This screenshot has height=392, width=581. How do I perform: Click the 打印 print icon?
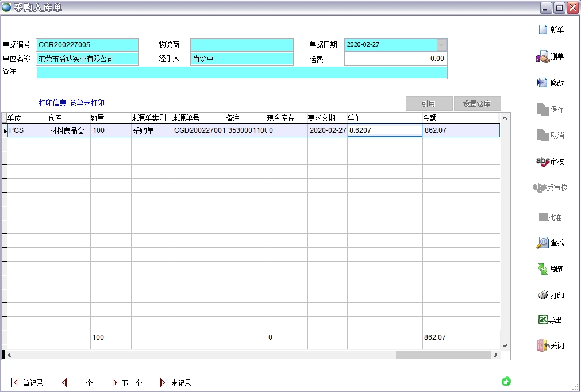point(551,294)
